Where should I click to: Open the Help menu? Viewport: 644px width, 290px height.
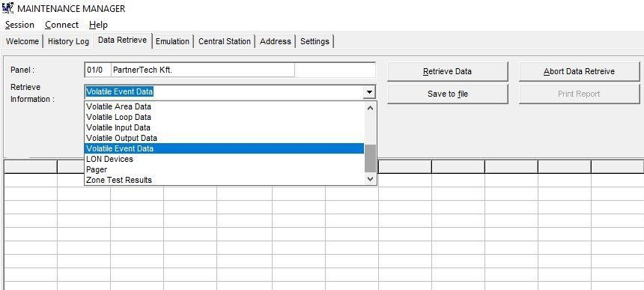(x=98, y=25)
